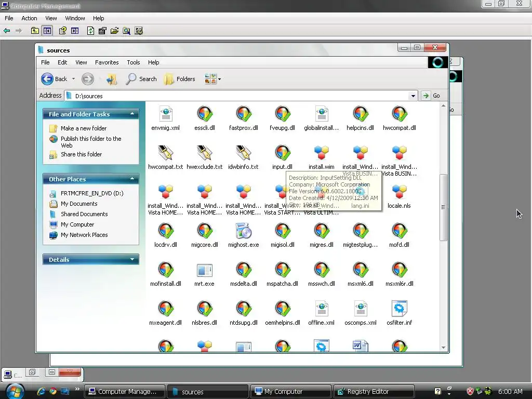
Task: Open Computer Management's Help menu
Action: click(x=98, y=18)
